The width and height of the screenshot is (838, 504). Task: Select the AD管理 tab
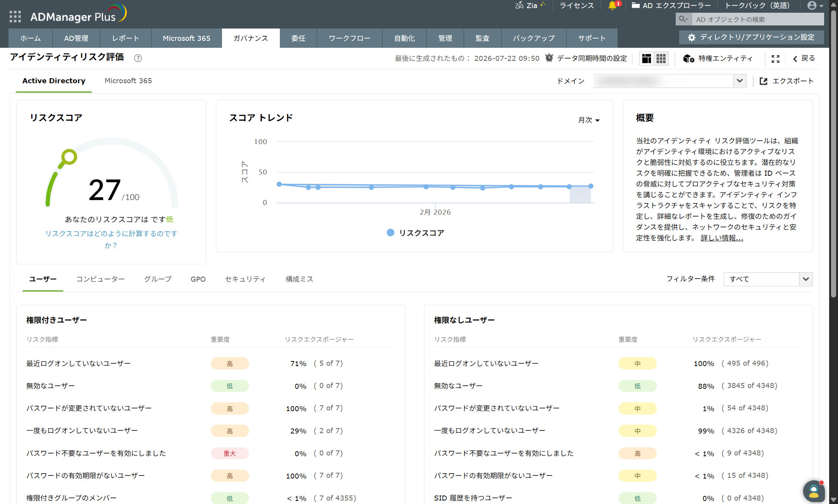[76, 38]
